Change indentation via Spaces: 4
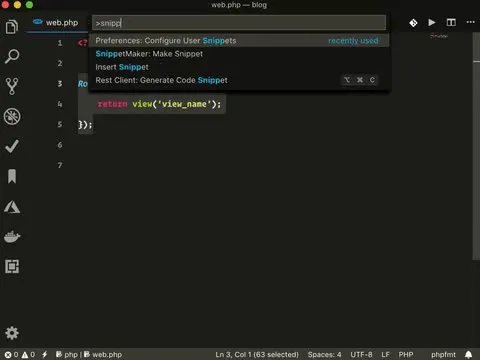Image resolution: width=480 pixels, height=360 pixels. coord(324,354)
